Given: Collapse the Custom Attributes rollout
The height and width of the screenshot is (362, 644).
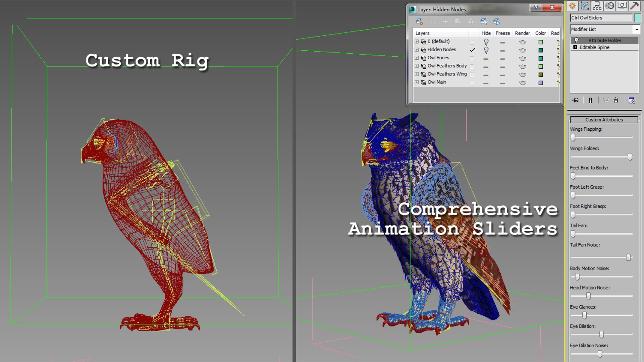Looking at the screenshot, I should point(604,120).
